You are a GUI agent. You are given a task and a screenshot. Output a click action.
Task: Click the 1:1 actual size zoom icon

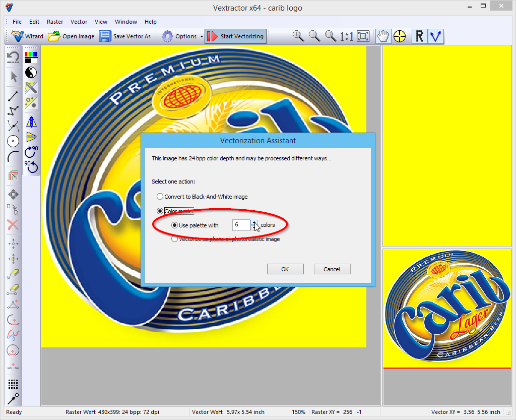[346, 36]
